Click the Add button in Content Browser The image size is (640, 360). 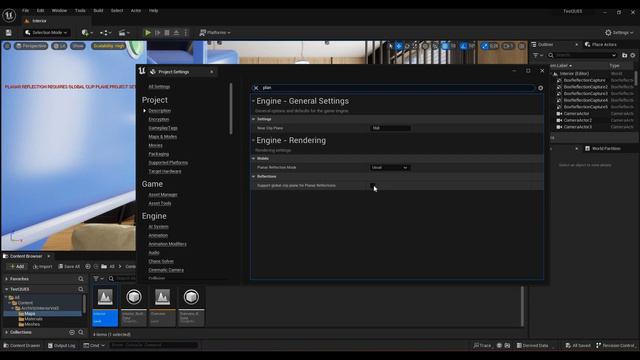tap(17, 267)
